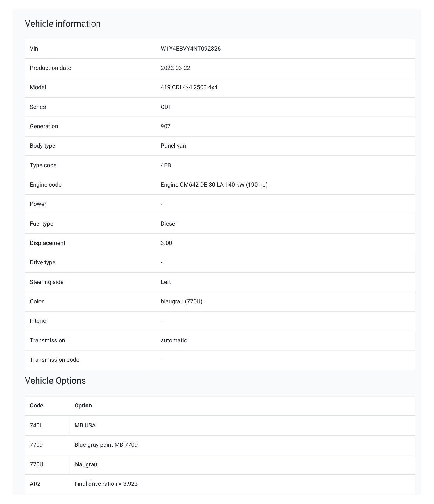
Task: Select the Color value blaugrau (770U)
Action: (x=181, y=301)
